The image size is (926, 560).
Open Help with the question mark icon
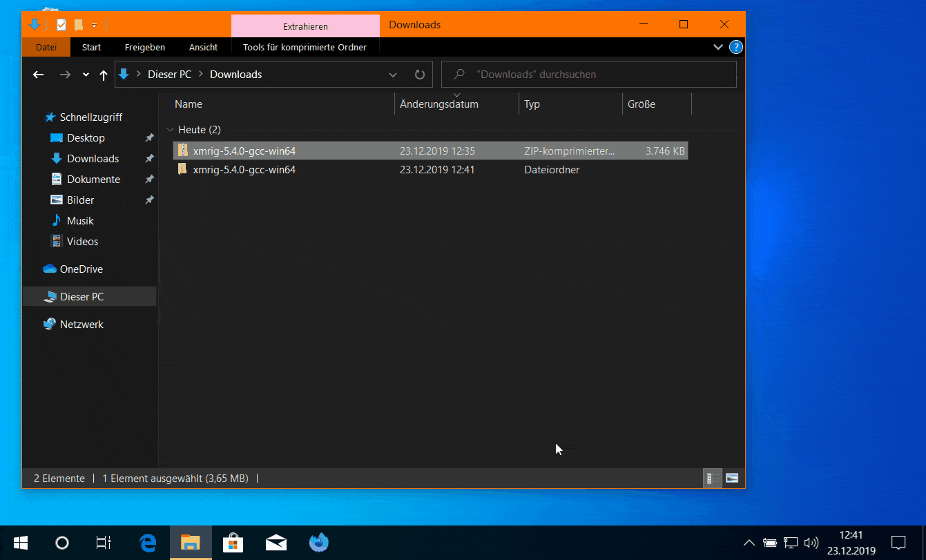pos(736,47)
